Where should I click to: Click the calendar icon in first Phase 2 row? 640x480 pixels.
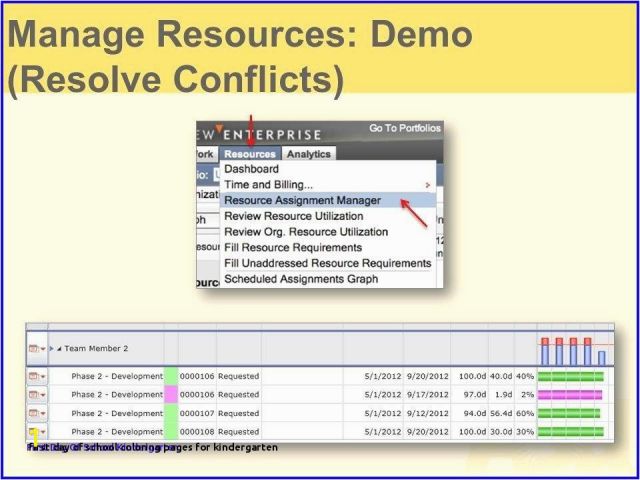click(x=33, y=376)
